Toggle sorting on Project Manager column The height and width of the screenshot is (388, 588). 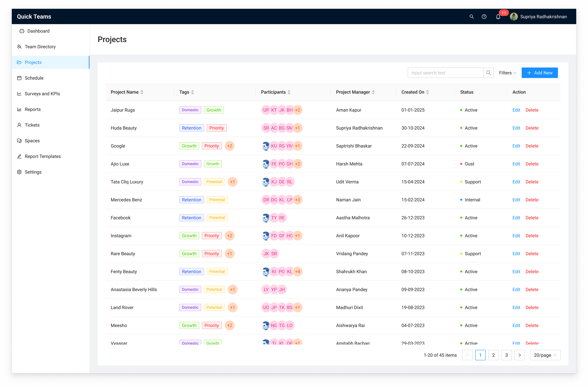(373, 92)
